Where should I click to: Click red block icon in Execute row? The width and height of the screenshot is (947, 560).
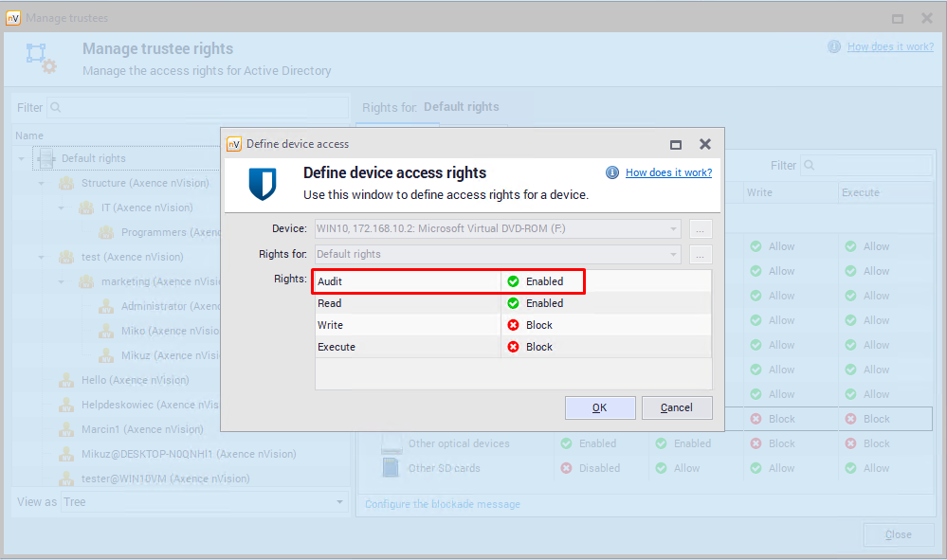513,347
